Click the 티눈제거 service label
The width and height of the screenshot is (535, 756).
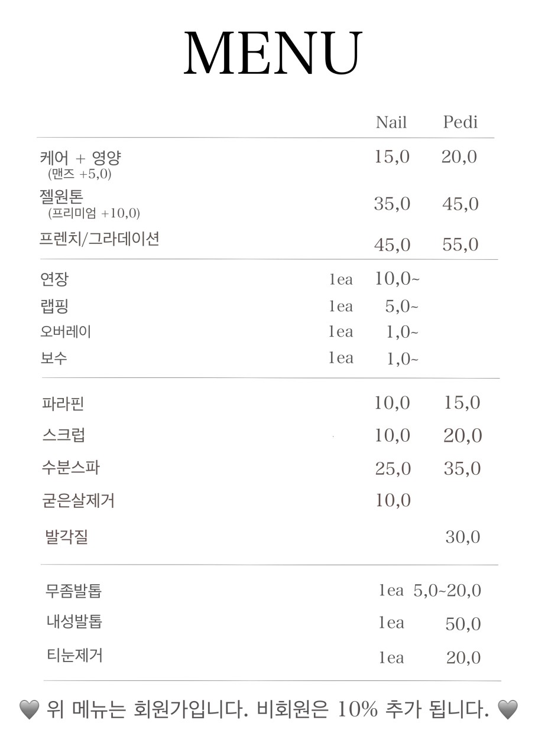(74, 655)
